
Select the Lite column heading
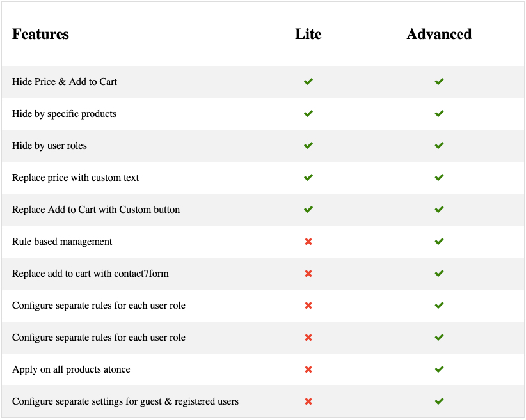[308, 34]
